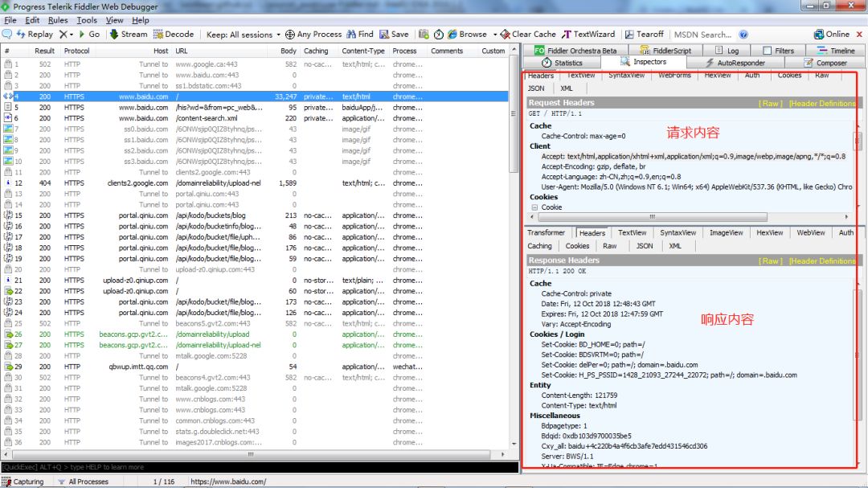Click the camera screenshot icon in the toolbar
This screenshot has height=488, width=868.
click(x=424, y=35)
